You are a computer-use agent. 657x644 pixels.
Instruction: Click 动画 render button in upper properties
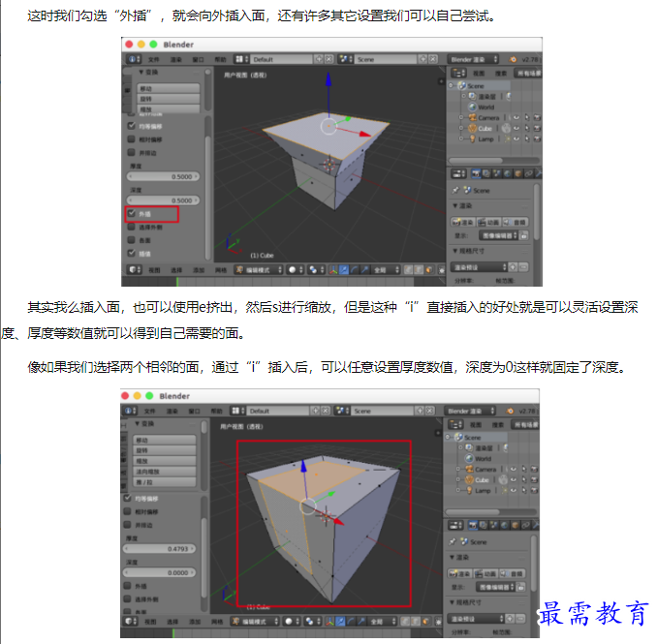click(x=489, y=222)
